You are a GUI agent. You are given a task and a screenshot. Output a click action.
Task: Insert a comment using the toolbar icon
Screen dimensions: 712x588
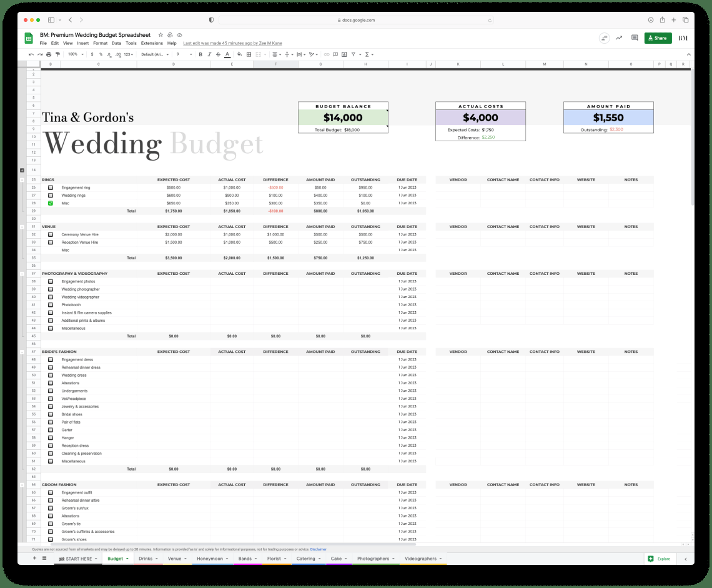335,54
